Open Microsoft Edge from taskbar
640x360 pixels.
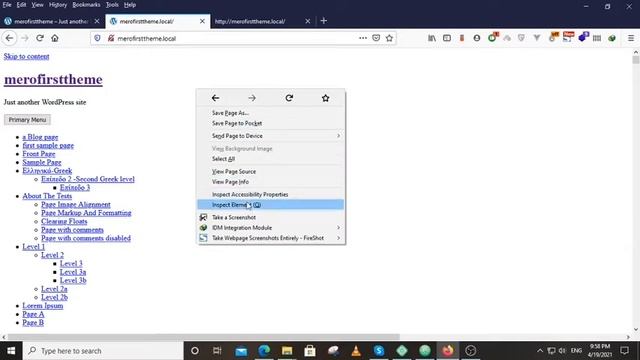[264, 351]
